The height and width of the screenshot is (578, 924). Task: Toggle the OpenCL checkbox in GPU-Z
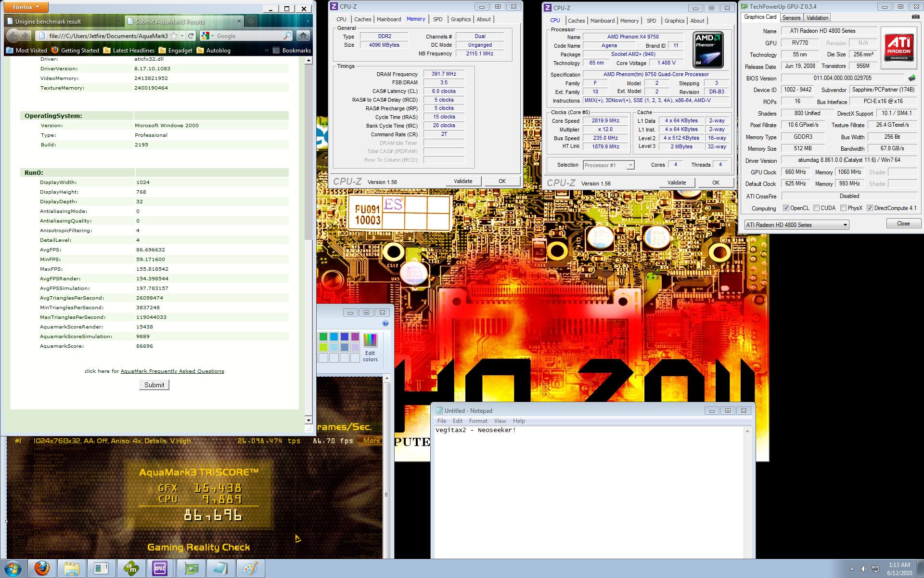point(786,208)
